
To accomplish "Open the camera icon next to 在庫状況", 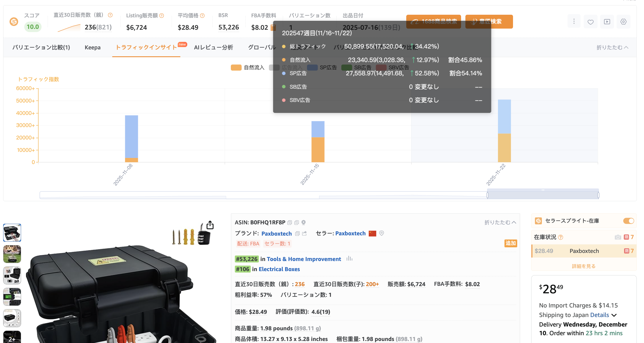I will click(618, 237).
